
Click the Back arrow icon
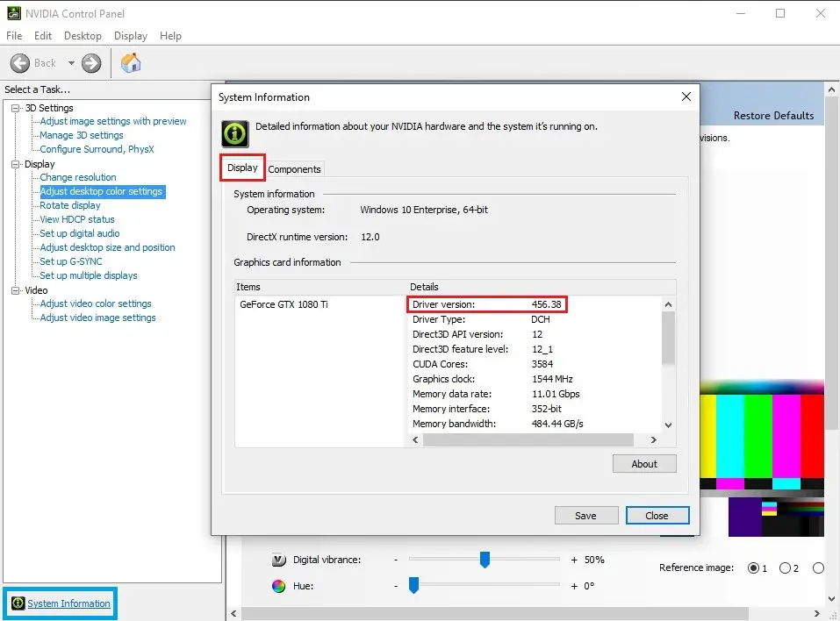click(x=20, y=63)
